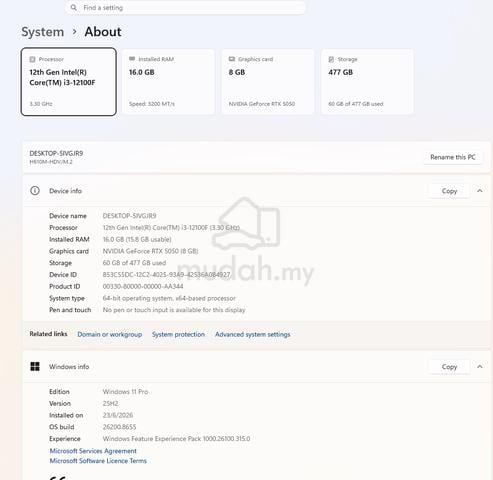Rename this PC

(453, 157)
